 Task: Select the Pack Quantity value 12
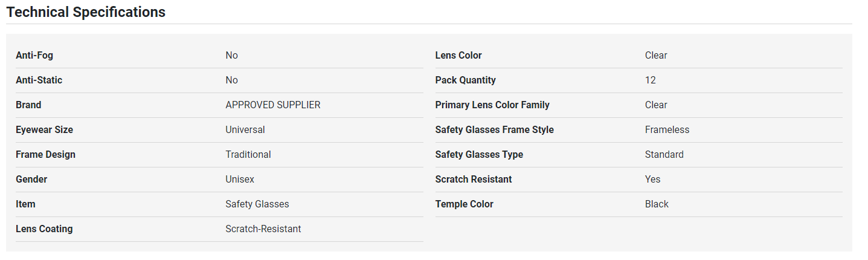651,80
